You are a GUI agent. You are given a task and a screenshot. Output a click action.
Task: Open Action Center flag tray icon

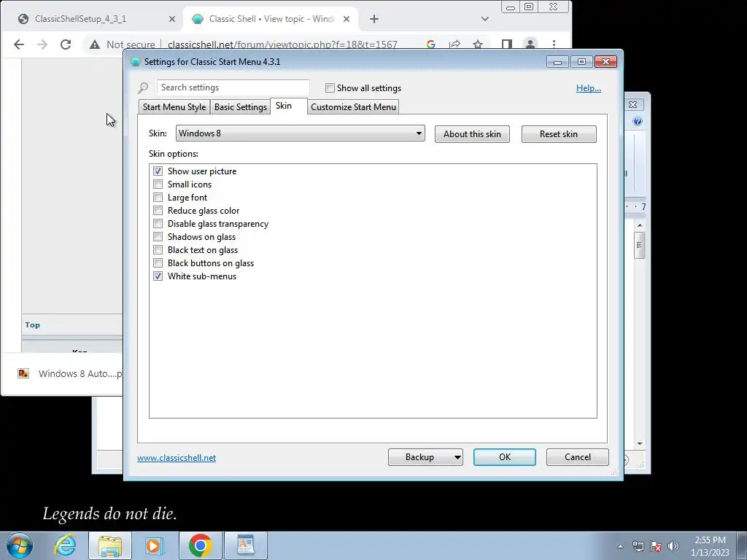(x=656, y=547)
